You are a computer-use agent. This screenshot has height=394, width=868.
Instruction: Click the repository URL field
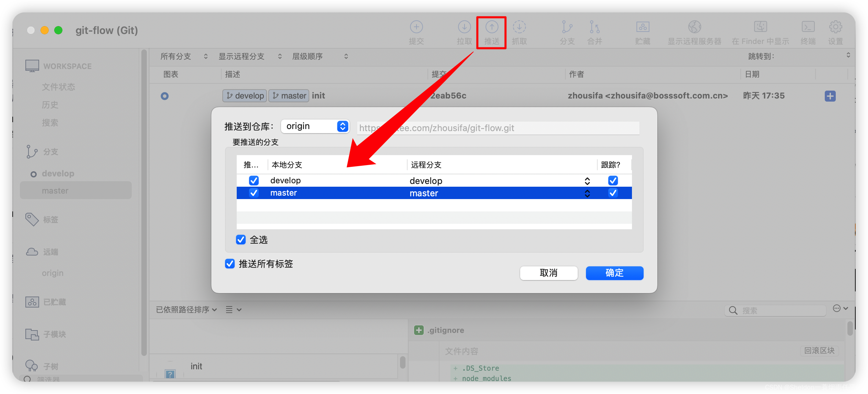tap(498, 128)
